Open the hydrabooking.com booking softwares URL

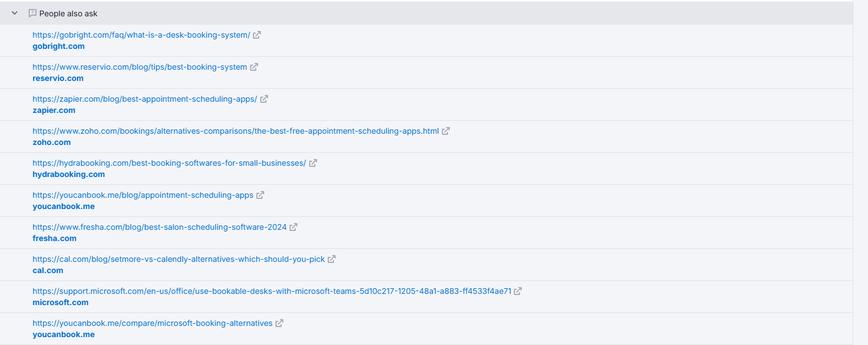coord(169,163)
